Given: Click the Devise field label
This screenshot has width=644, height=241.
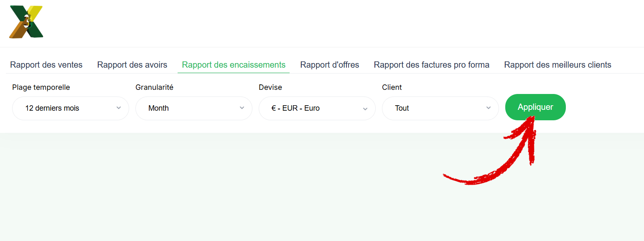Looking at the screenshot, I should [x=270, y=87].
